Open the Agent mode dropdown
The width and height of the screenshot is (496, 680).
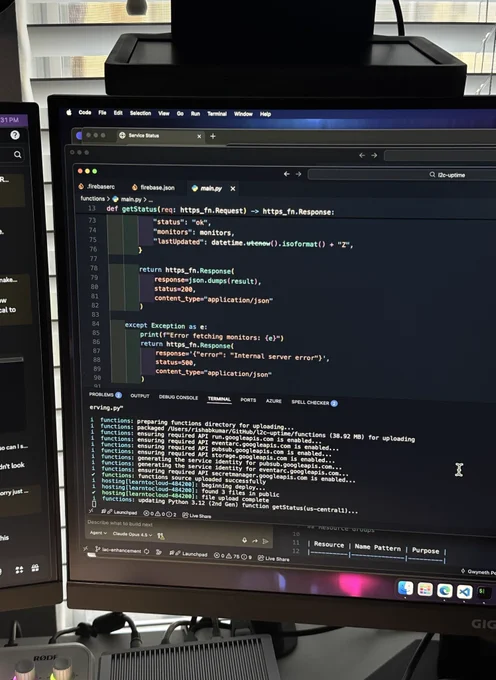point(98,533)
